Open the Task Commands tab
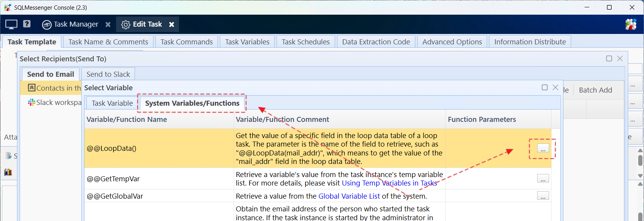Image resolution: width=644 pixels, height=221 pixels. coord(187,42)
